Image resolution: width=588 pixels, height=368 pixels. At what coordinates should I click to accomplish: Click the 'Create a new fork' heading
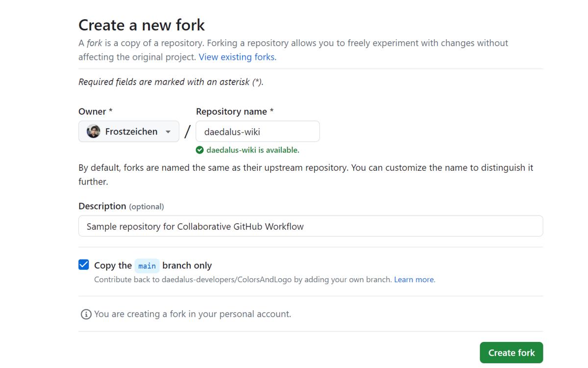(142, 25)
